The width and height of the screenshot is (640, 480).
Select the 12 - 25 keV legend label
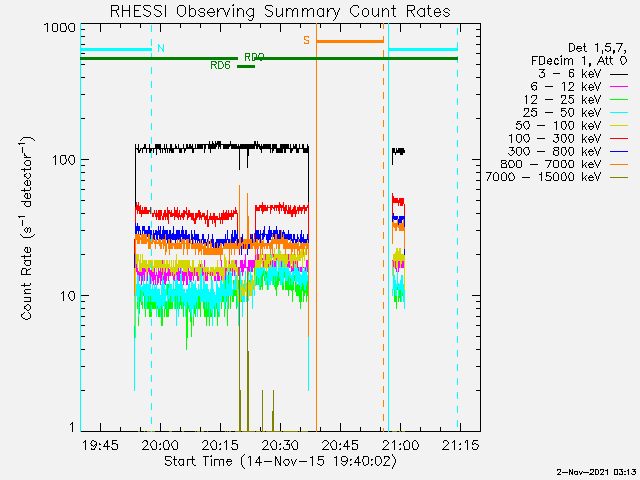pos(562,100)
